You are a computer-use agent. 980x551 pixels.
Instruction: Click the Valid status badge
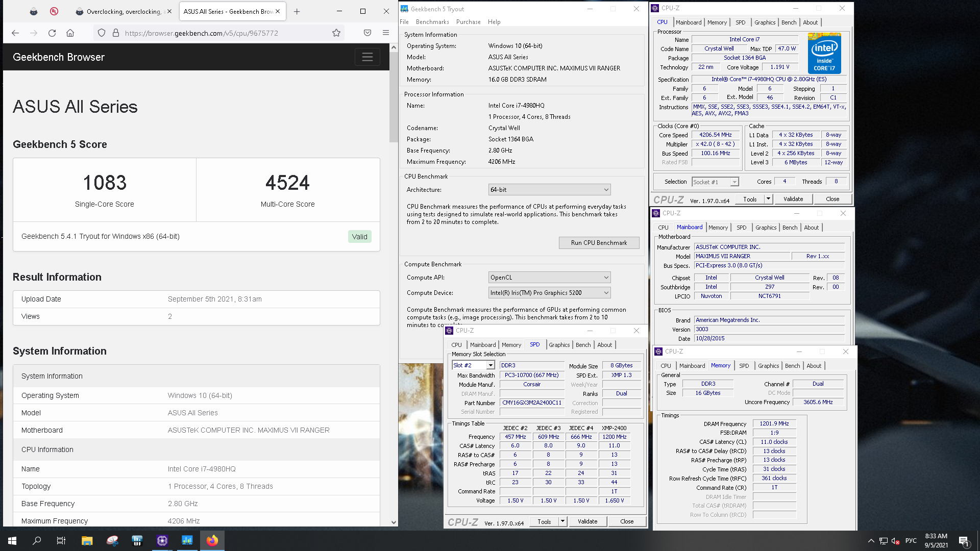359,237
